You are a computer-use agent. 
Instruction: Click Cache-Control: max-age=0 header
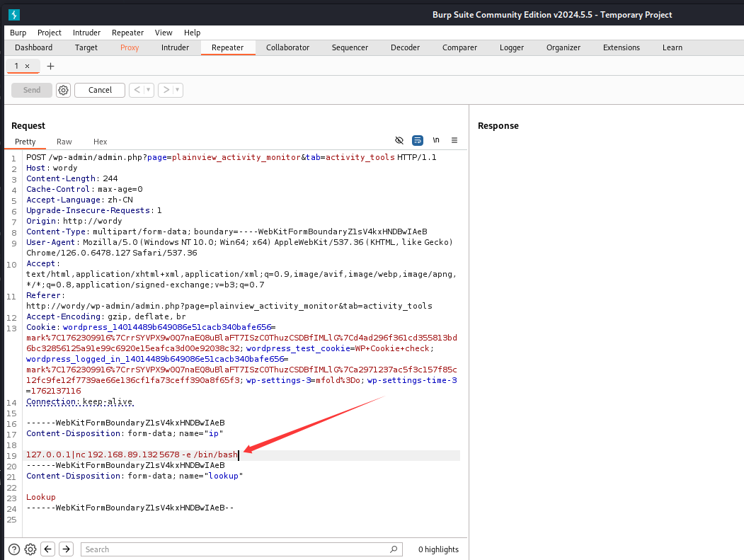(x=84, y=189)
